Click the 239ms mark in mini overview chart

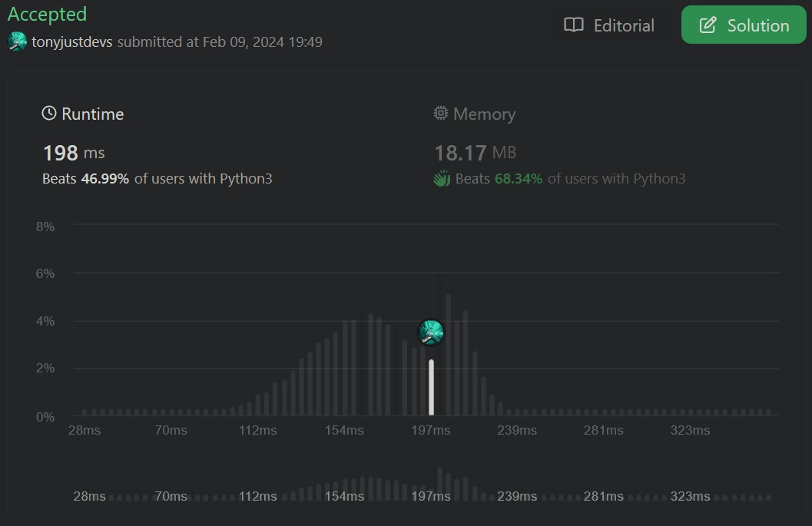point(517,496)
